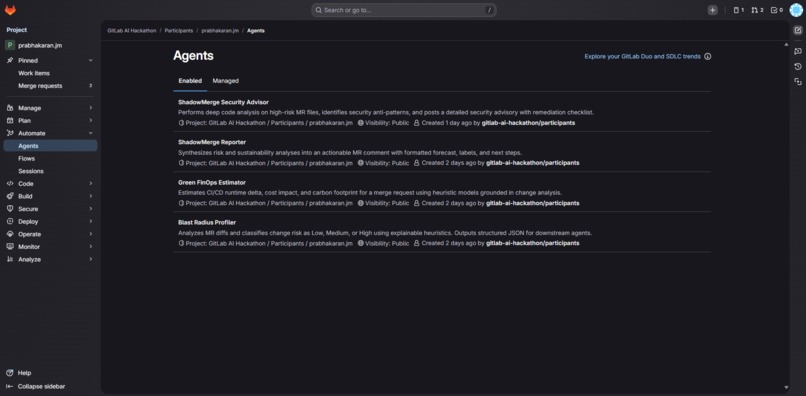Switch to the Enabled tab
The image size is (806, 396).
(190, 81)
